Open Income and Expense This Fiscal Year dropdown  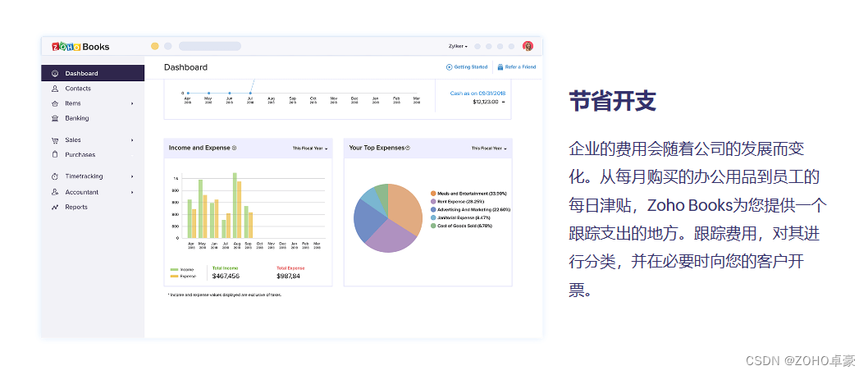point(310,149)
